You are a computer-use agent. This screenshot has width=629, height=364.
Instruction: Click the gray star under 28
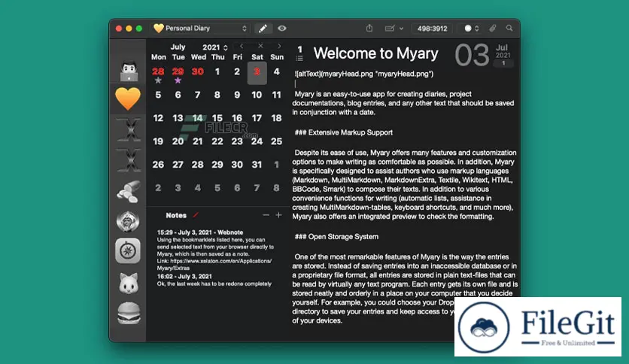(158, 80)
